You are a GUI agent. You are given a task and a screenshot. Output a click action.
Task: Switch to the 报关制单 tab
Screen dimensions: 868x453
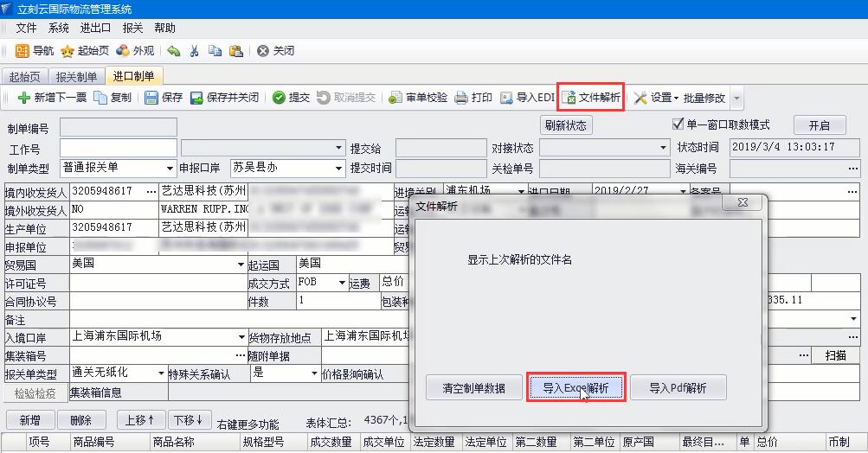[78, 77]
